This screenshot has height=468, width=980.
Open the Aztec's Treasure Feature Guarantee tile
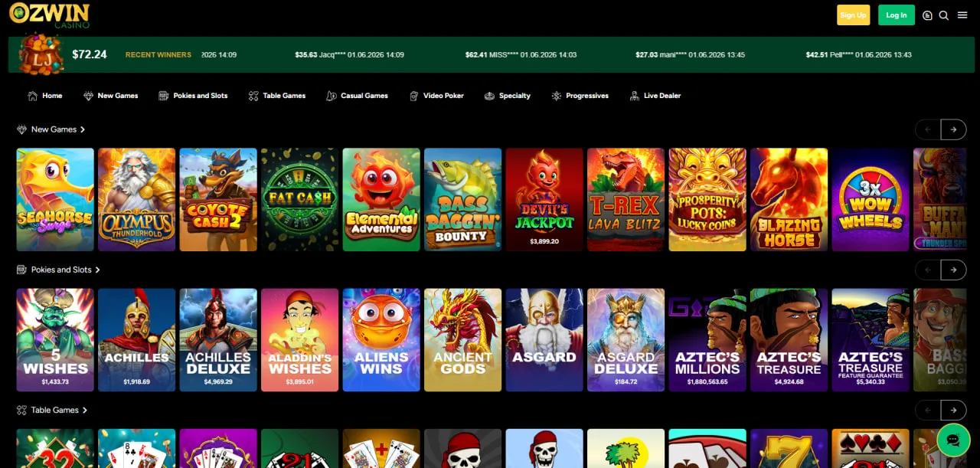871,339
